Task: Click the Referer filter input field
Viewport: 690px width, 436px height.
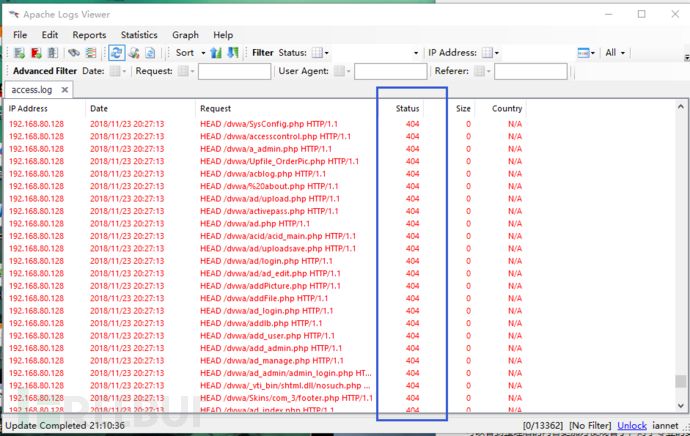Action: tap(530, 72)
